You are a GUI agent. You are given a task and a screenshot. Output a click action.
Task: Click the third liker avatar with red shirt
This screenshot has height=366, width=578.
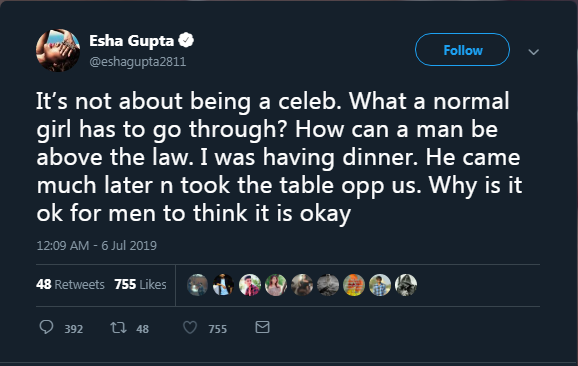(250, 285)
